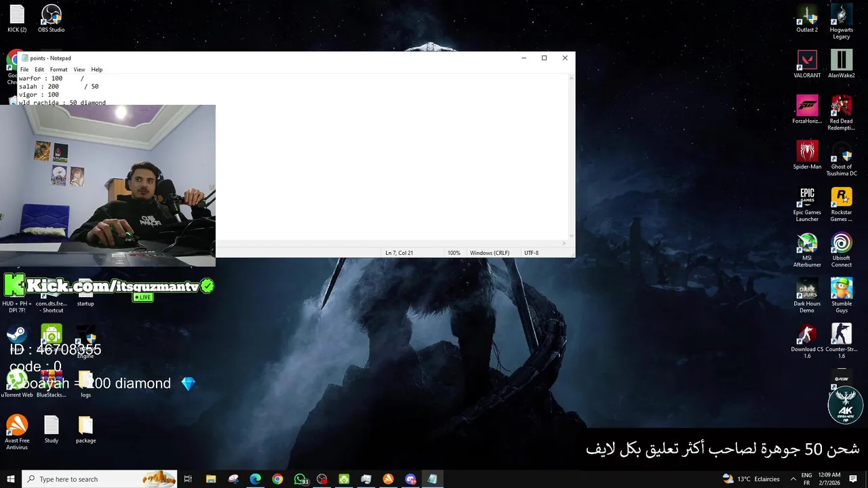Open the Edit menu in Notepad
The height and width of the screenshot is (488, 868).
tap(39, 69)
